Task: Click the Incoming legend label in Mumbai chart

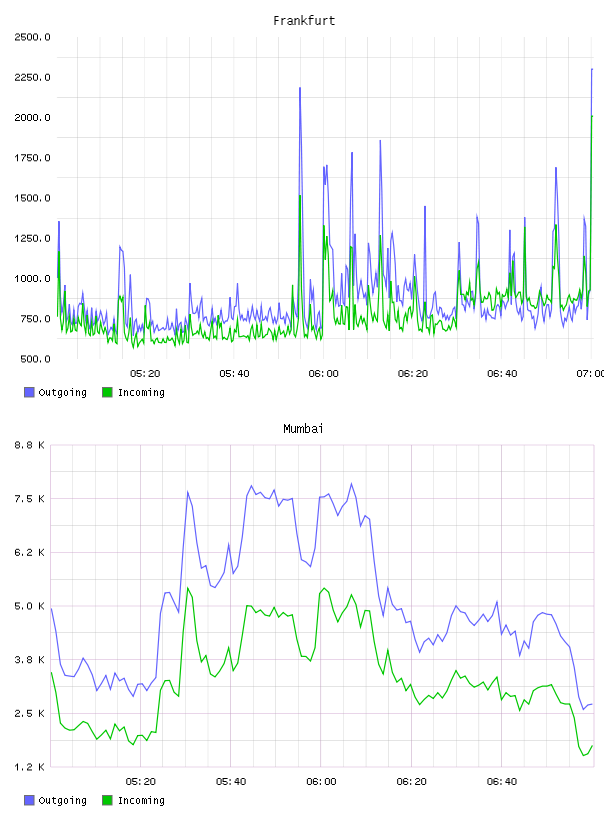Action: 141,800
